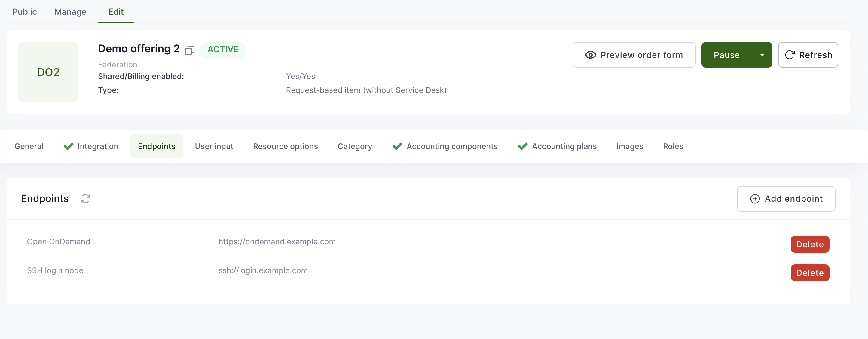Click the DO2 offering logo thumbnail
Image resolution: width=868 pixels, height=339 pixels.
(48, 72)
